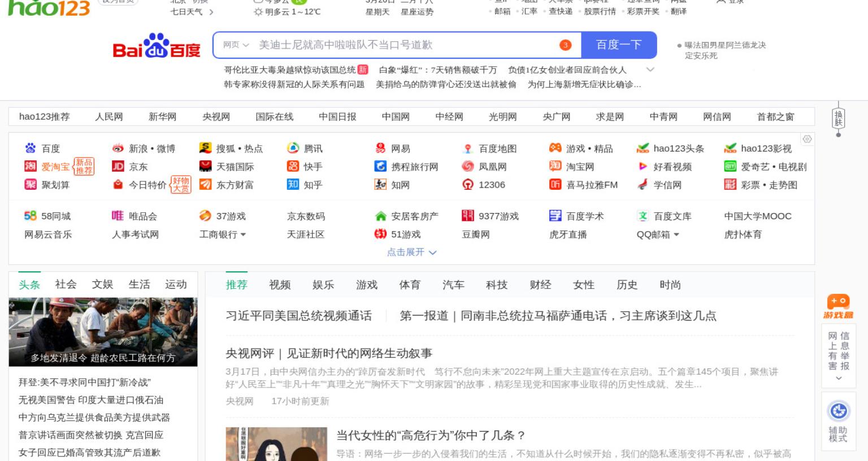The width and height of the screenshot is (868, 461).
Task: Open the 游戏·精品 gamepad icon
Action: 555,149
